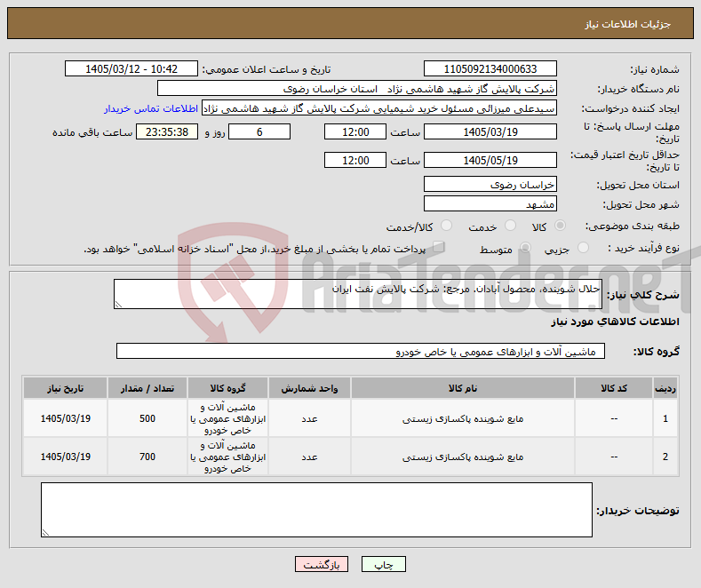Click the buyer organization name field
Viewport: 701px width, 588px height.
(x=357, y=89)
